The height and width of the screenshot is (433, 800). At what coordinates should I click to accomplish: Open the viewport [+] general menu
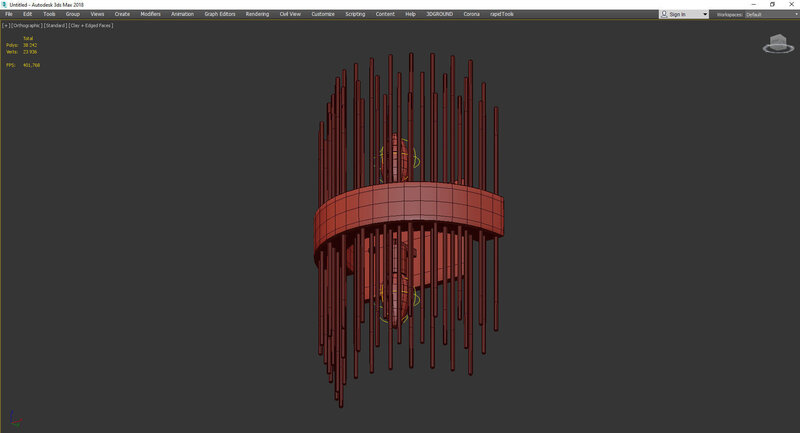(x=6, y=26)
